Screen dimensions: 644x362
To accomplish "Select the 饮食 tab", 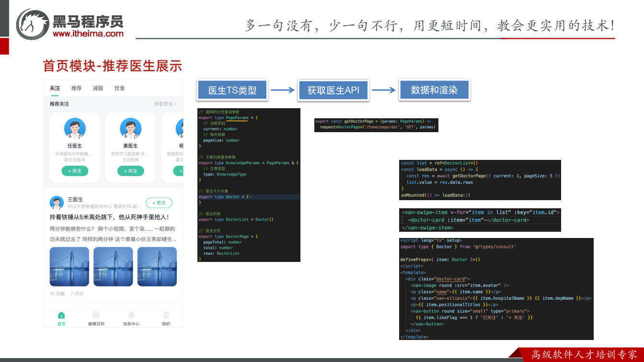I will point(119,88).
